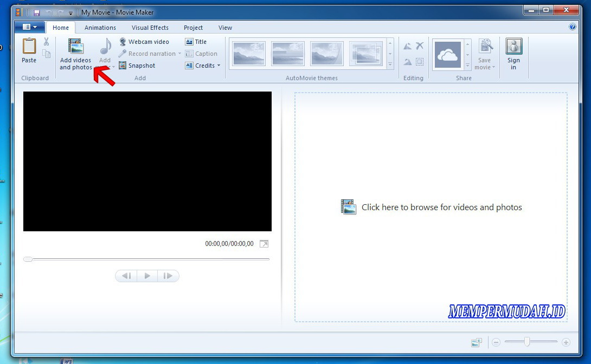Show previous row in the Share gallery

[468, 44]
